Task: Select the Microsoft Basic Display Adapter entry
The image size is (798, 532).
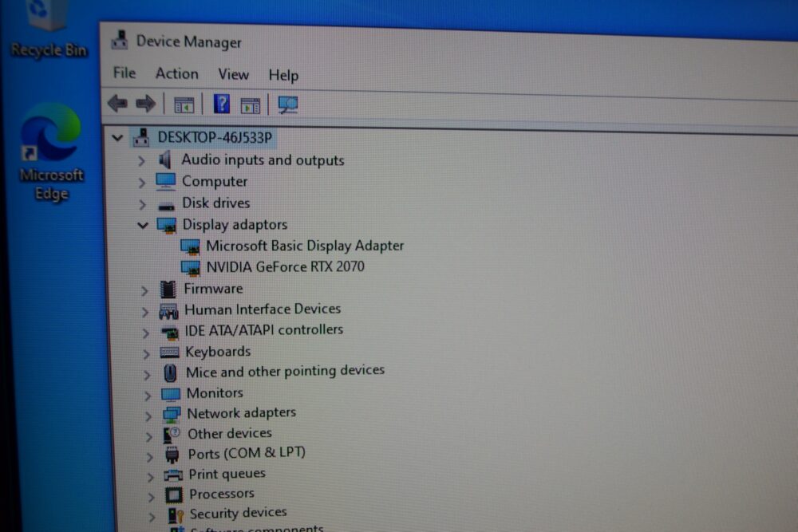Action: point(305,246)
